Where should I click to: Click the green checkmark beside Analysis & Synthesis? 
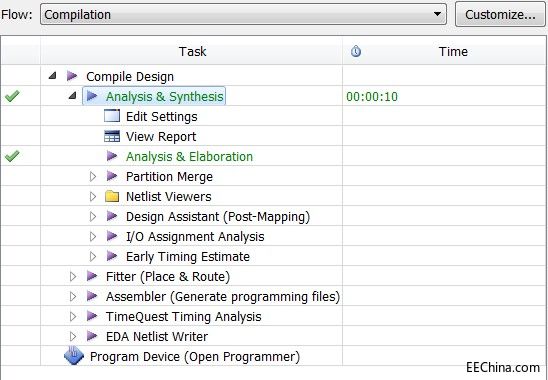(12, 96)
